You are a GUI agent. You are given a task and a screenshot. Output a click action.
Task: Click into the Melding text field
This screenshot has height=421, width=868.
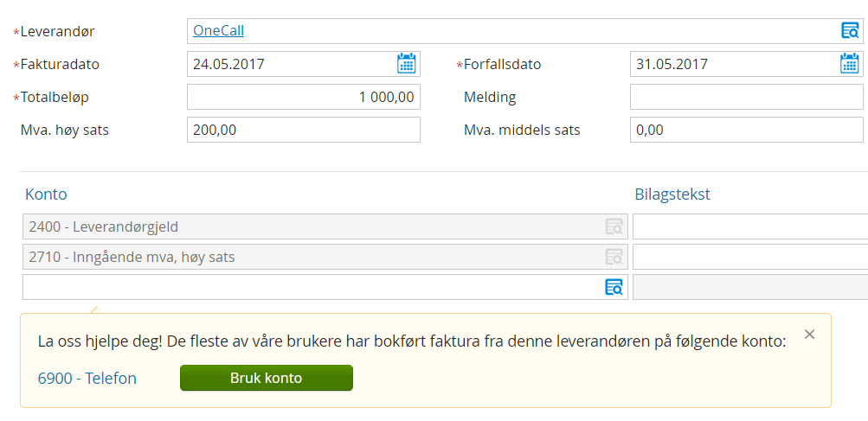pyautogui.click(x=746, y=97)
